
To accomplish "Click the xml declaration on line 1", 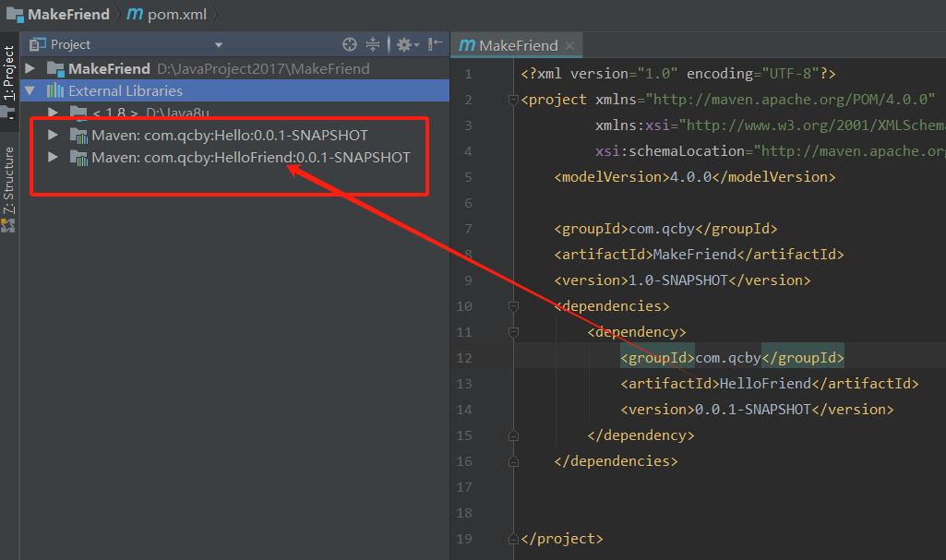I will [x=678, y=74].
